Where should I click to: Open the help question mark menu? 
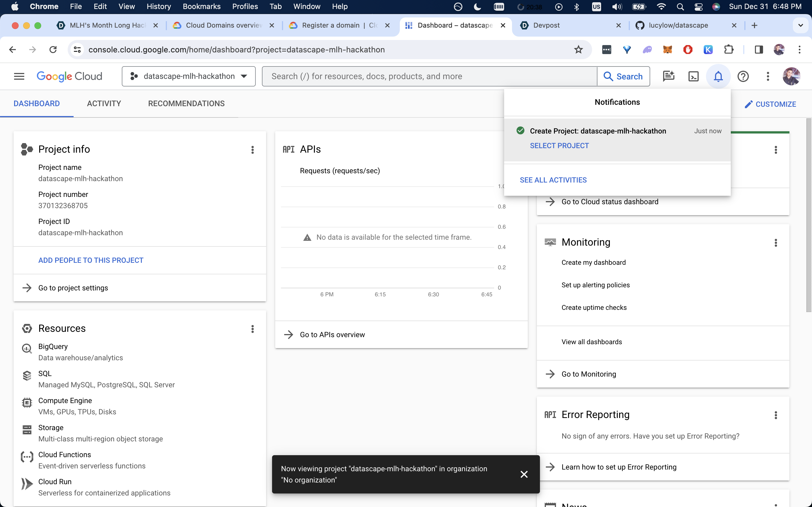743,76
